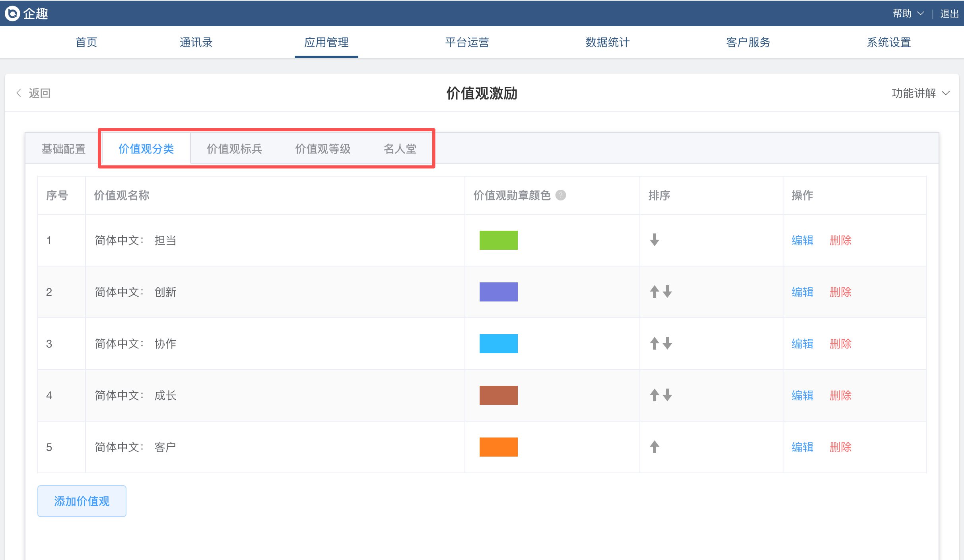The width and height of the screenshot is (964, 560).
Task: Click the purple badge color for 创新
Action: 499,292
